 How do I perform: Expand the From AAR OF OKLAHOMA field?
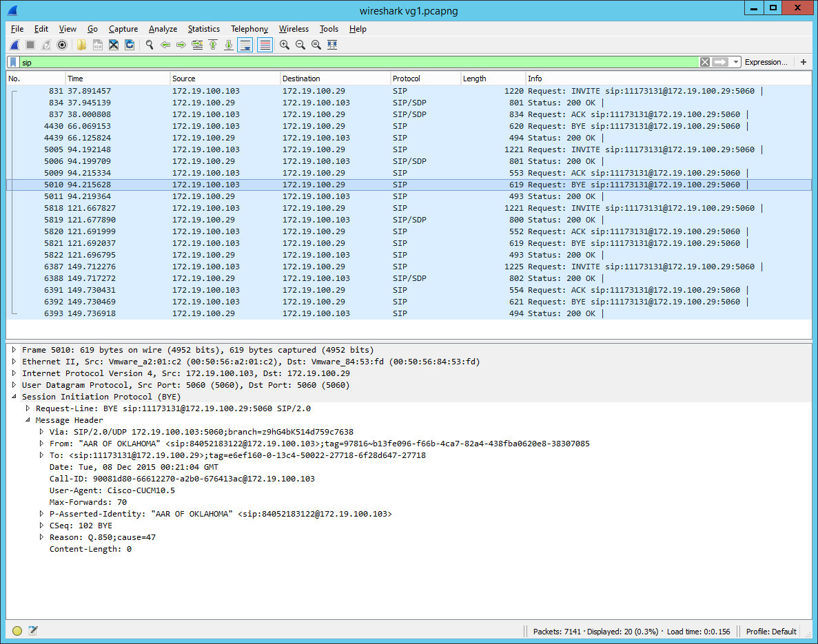click(x=41, y=444)
